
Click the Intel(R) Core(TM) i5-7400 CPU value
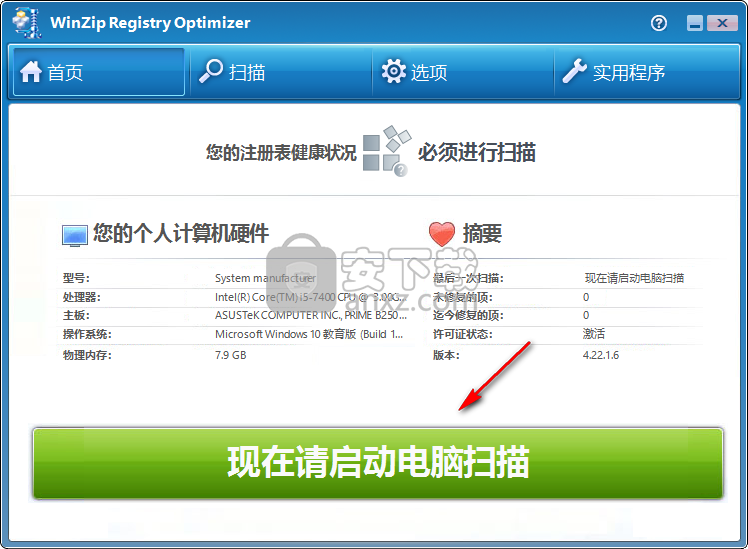pos(311,297)
